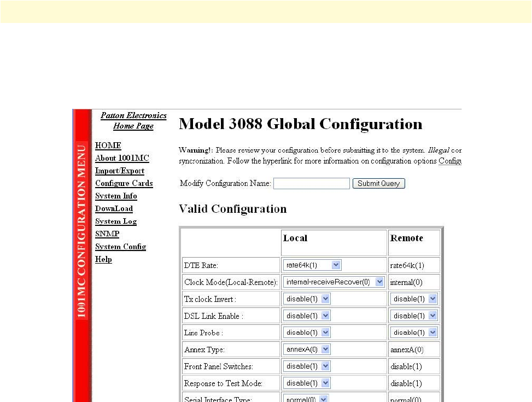View the System Log page
Image resolution: width=532 pixels, height=402 pixels.
click(116, 222)
